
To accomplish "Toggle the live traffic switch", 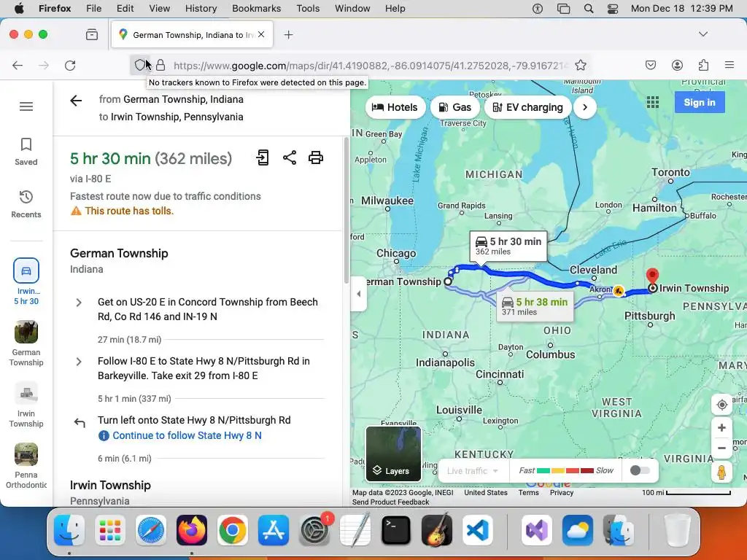I will pyautogui.click(x=639, y=470).
